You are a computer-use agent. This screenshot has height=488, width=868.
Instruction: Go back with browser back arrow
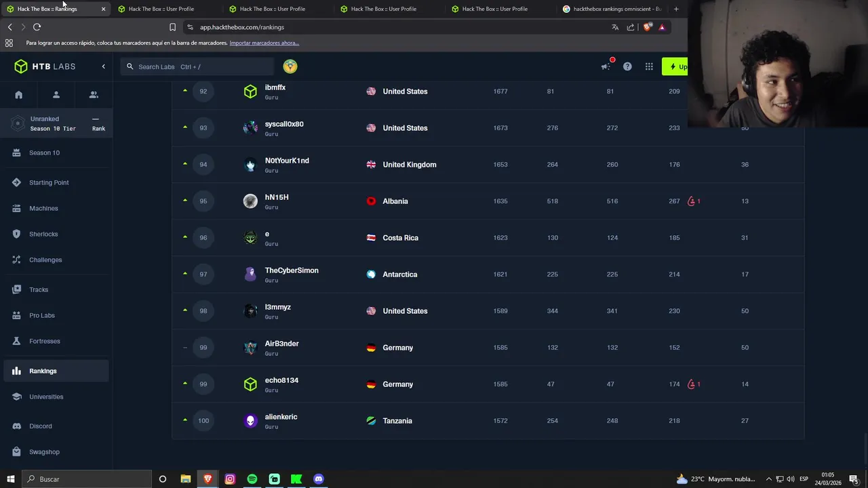[9, 27]
